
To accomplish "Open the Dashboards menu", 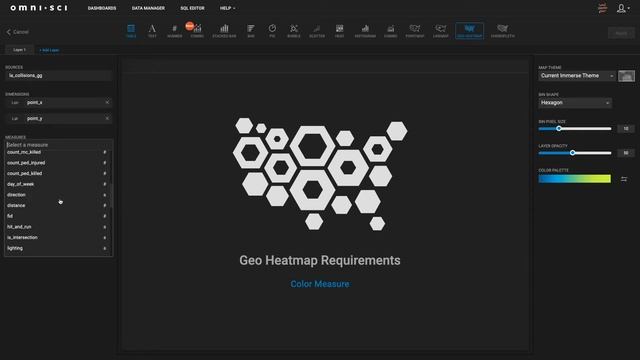I will [102, 8].
